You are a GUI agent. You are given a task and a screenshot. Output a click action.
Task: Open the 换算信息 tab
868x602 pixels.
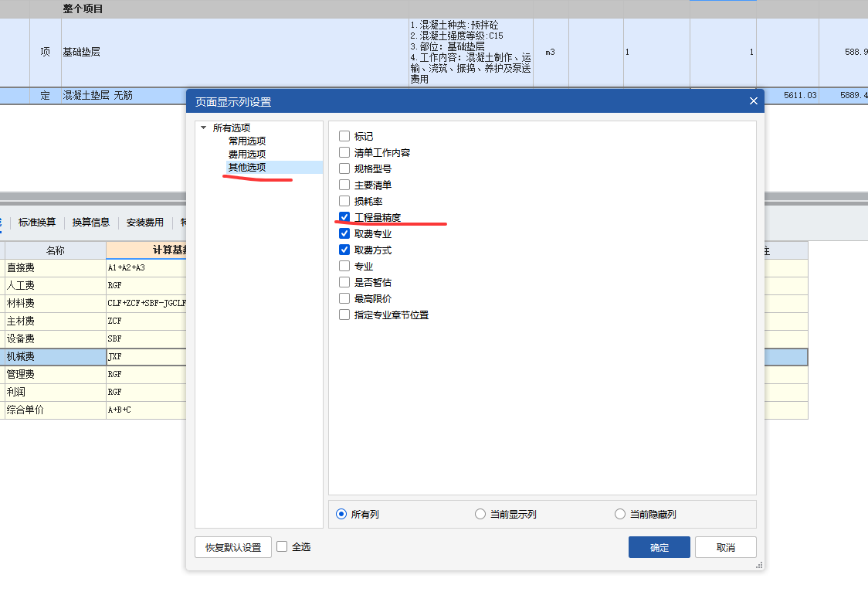(91, 222)
